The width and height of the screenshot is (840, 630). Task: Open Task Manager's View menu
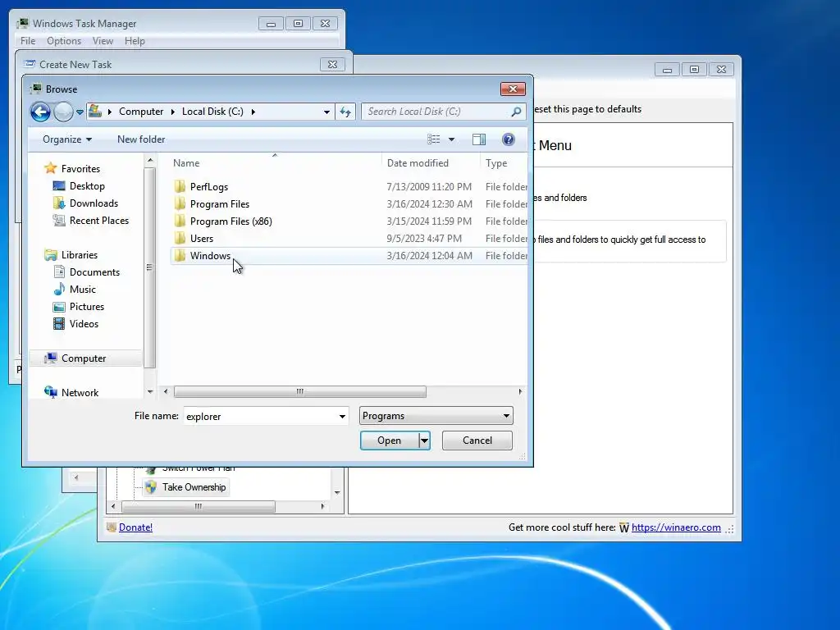point(103,41)
